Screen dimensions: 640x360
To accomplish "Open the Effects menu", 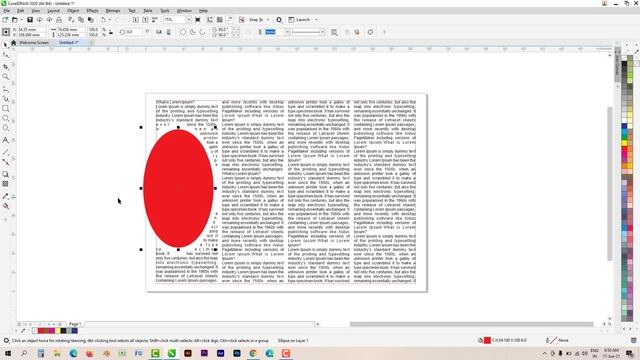I will click(x=92, y=11).
